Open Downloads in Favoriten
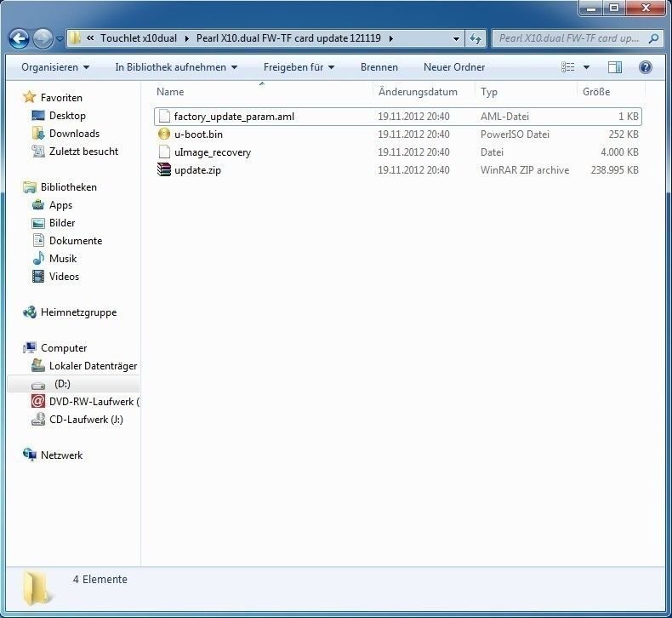This screenshot has width=672, height=618. click(x=74, y=134)
